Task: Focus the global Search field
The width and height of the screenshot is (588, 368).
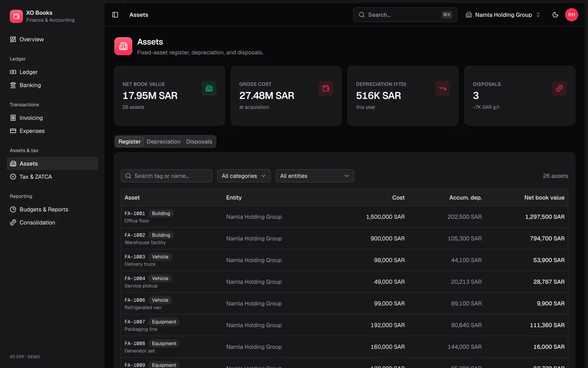Action: (405, 15)
